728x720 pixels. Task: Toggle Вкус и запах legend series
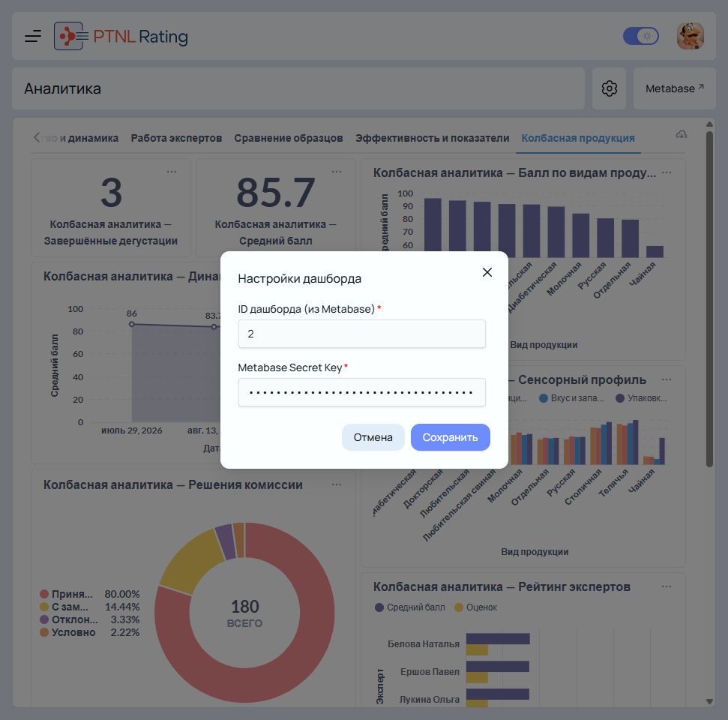click(x=571, y=398)
